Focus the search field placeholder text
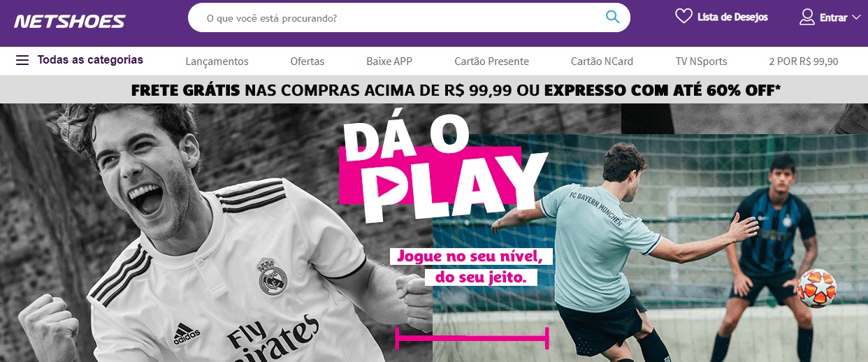This screenshot has height=362, width=868. click(272, 18)
